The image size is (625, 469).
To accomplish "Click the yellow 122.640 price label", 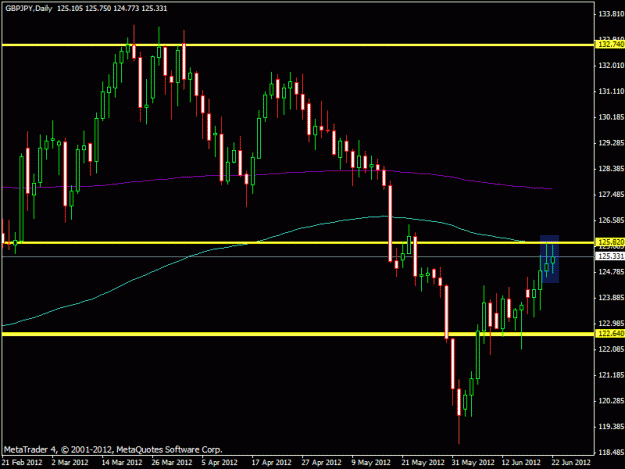I will (x=610, y=334).
